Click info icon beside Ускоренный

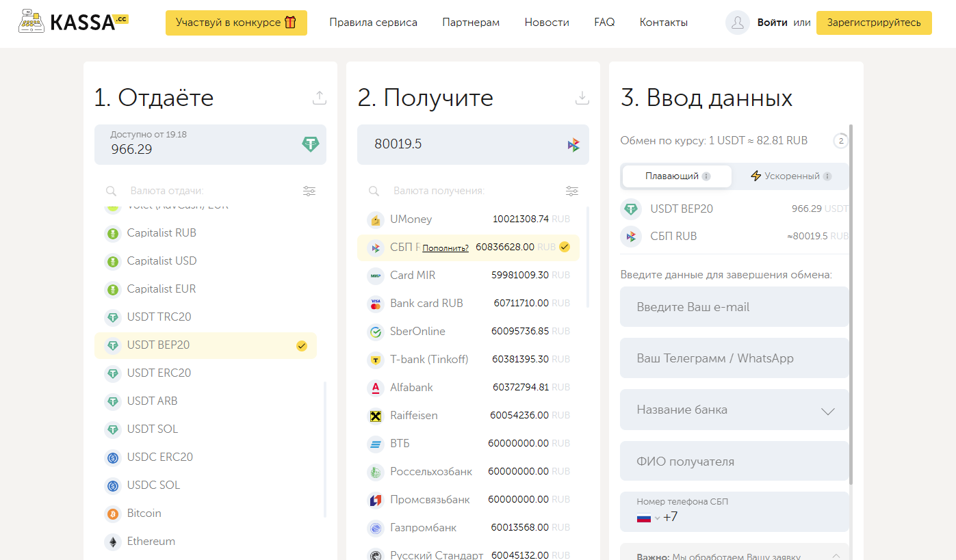click(827, 176)
